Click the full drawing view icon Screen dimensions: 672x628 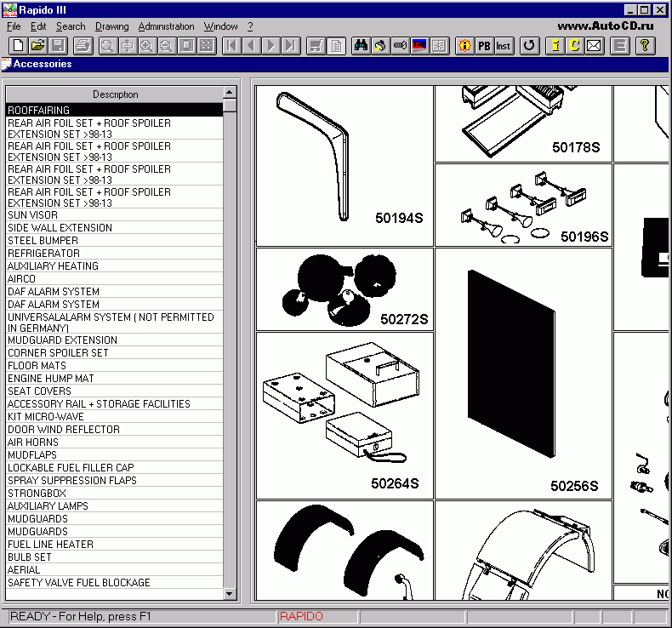click(186, 45)
